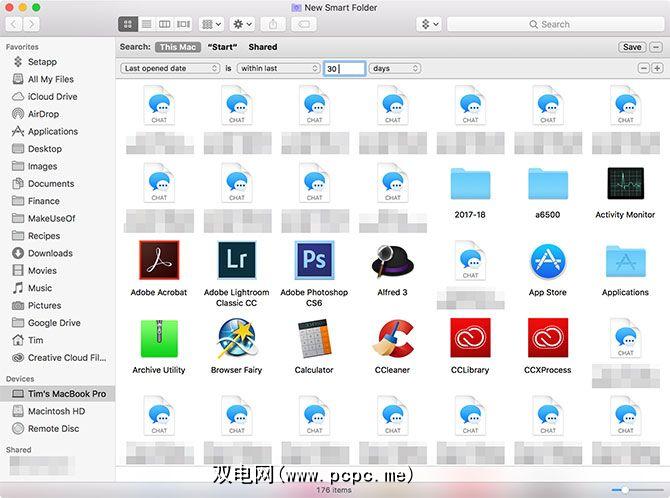Set search scope to Shared
The image size is (670, 498).
pos(263,47)
